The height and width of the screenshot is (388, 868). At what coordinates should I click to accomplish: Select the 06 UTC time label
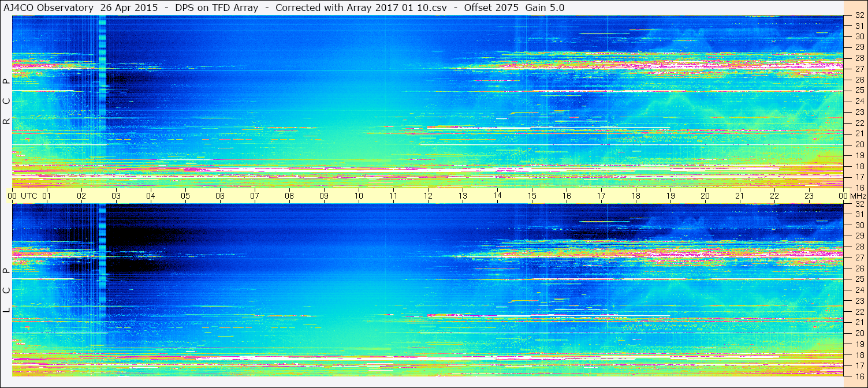pyautogui.click(x=220, y=196)
